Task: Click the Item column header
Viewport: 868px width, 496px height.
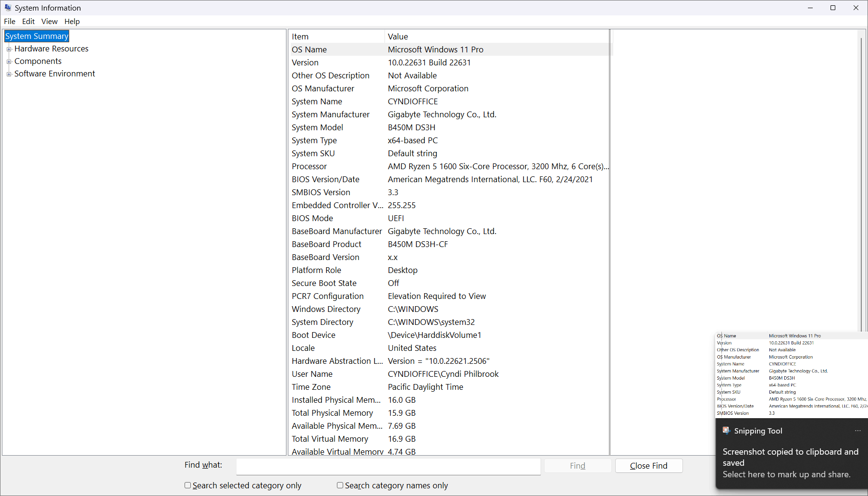Action: click(x=337, y=37)
